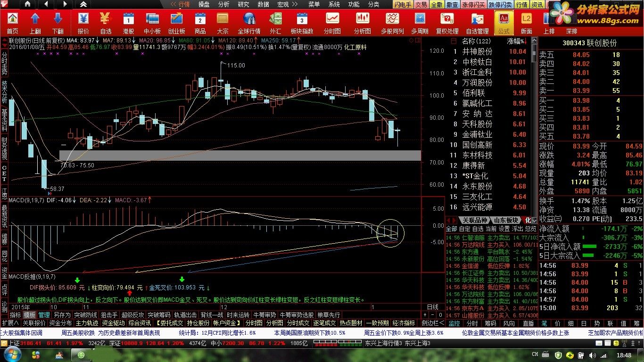644x362 pixels.
Task: Open the 热点题材 bottom tab
Action: click(x=351, y=323)
